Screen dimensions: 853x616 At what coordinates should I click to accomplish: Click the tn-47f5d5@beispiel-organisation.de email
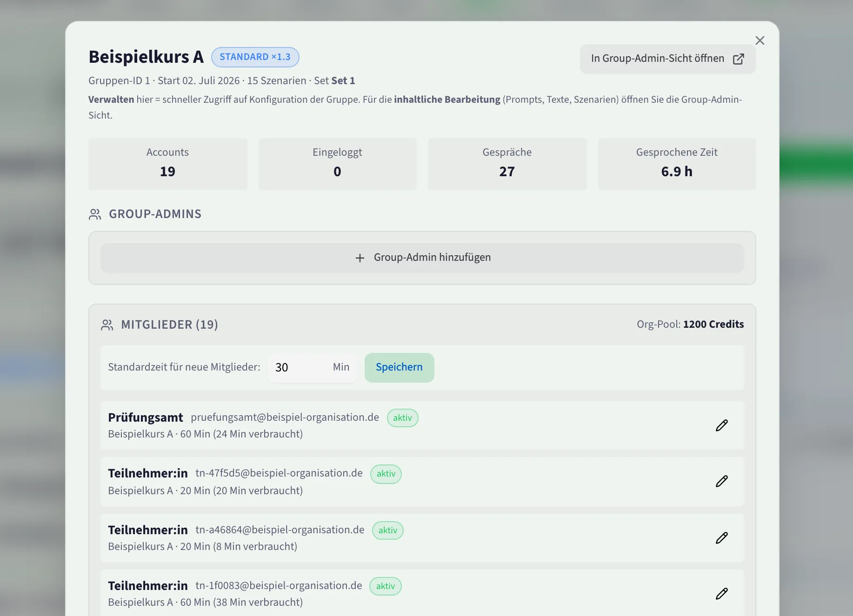[279, 473]
